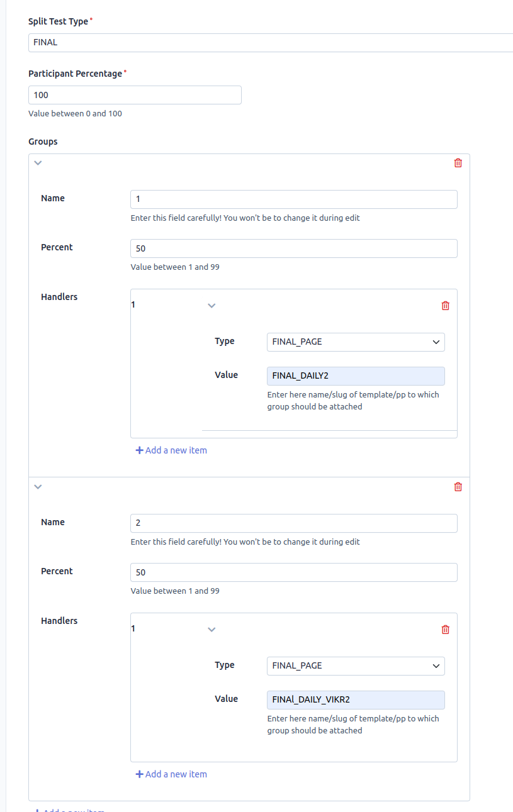
Task: Remove handler inside group 2 via trash icon
Action: [445, 629]
